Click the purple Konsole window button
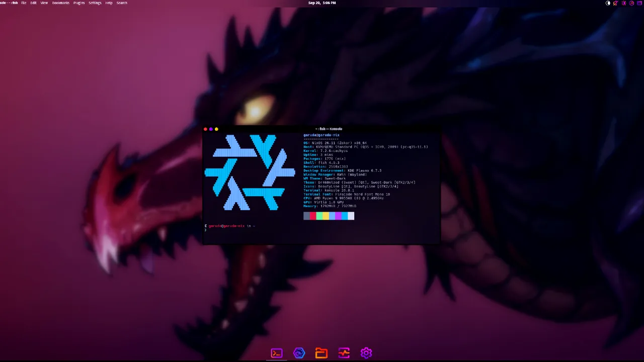The width and height of the screenshot is (644, 362). [211, 129]
